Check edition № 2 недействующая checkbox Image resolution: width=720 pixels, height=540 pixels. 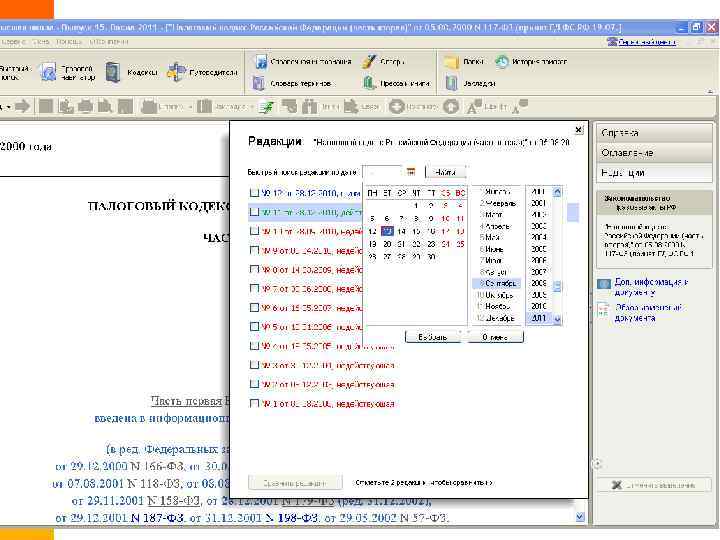click(254, 384)
